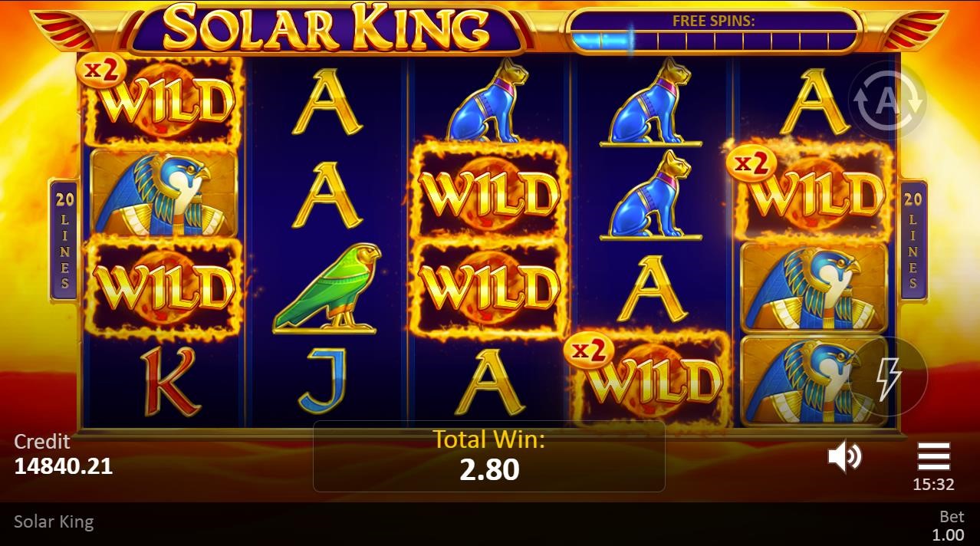Image resolution: width=980 pixels, height=546 pixels.
Task: Toggle the autoplay spin button
Action: [x=887, y=100]
